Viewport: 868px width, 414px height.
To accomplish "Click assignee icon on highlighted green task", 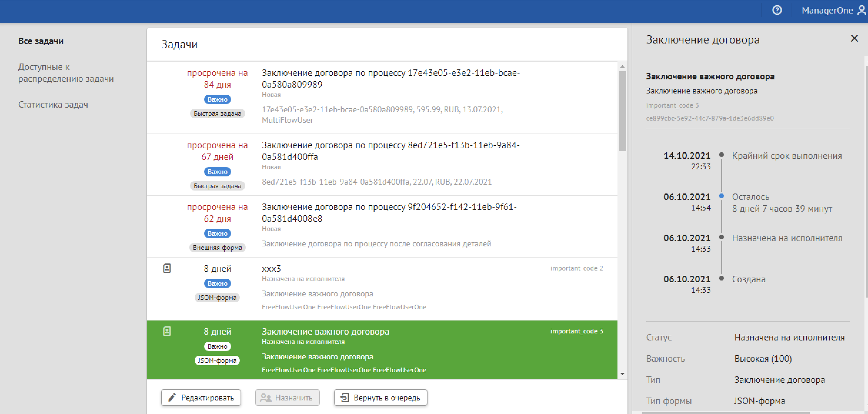I will [167, 331].
